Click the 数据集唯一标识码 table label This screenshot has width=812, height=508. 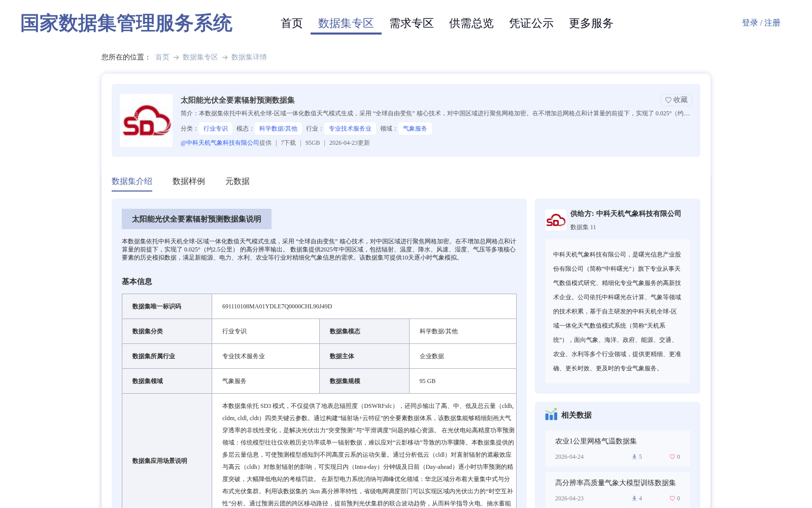click(x=157, y=306)
